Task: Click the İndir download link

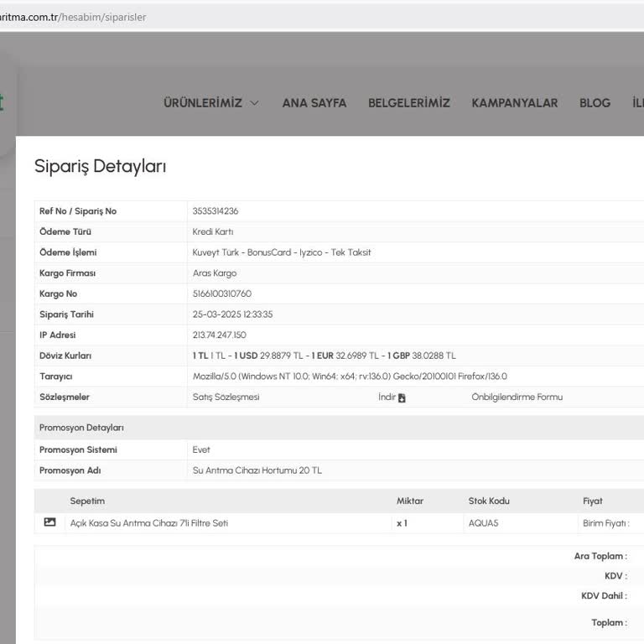Action: (x=387, y=397)
